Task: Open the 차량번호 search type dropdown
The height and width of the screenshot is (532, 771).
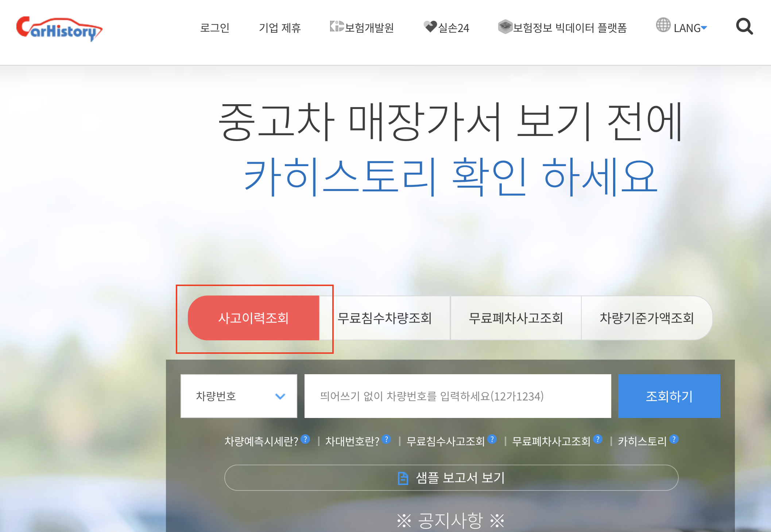Action: (239, 396)
